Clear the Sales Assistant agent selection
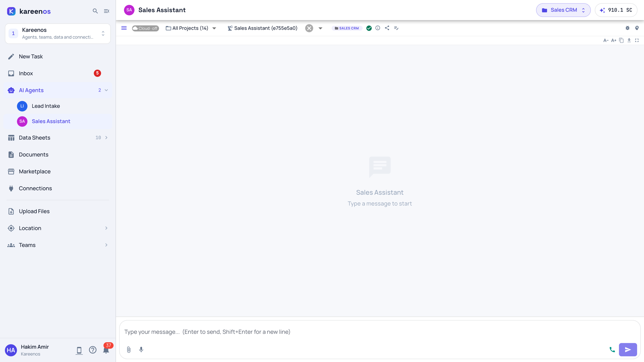Screen dimensions: 644x362 [x=309, y=28]
